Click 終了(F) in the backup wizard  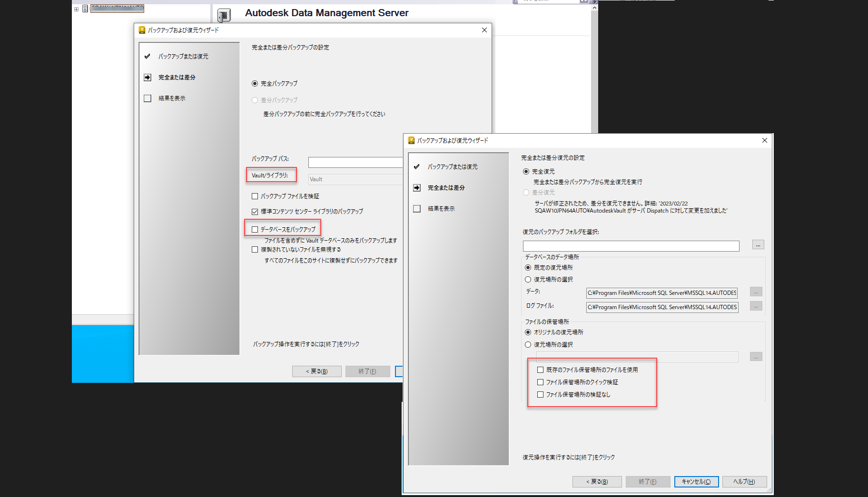click(367, 371)
